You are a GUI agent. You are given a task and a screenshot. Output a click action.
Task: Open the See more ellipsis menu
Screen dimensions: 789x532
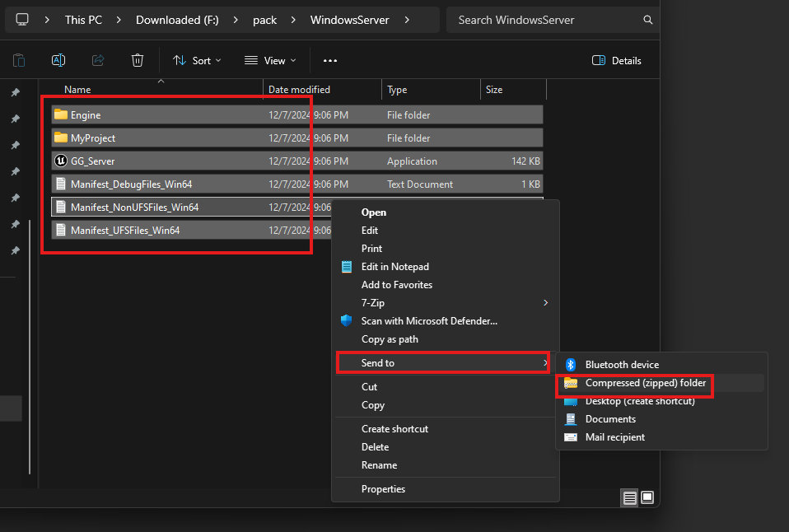click(x=330, y=60)
